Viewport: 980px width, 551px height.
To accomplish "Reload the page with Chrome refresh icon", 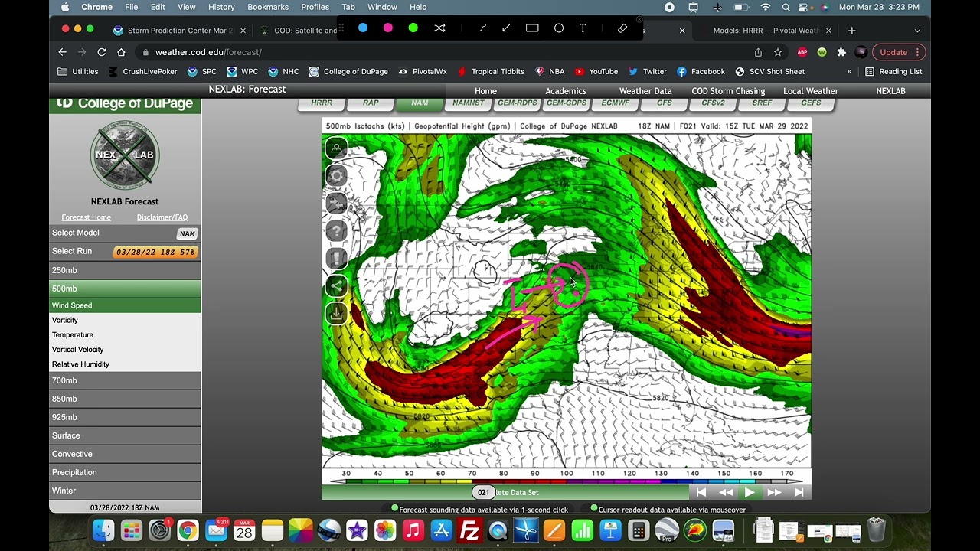I will coord(101,52).
